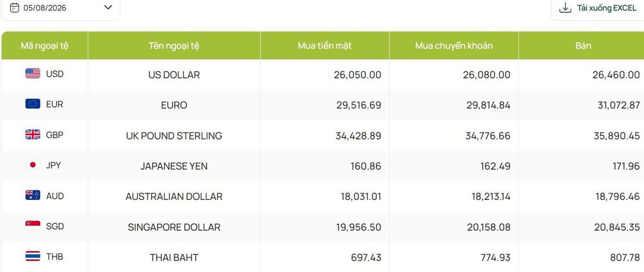Select the UK POUND STERLING row name

[174, 136]
